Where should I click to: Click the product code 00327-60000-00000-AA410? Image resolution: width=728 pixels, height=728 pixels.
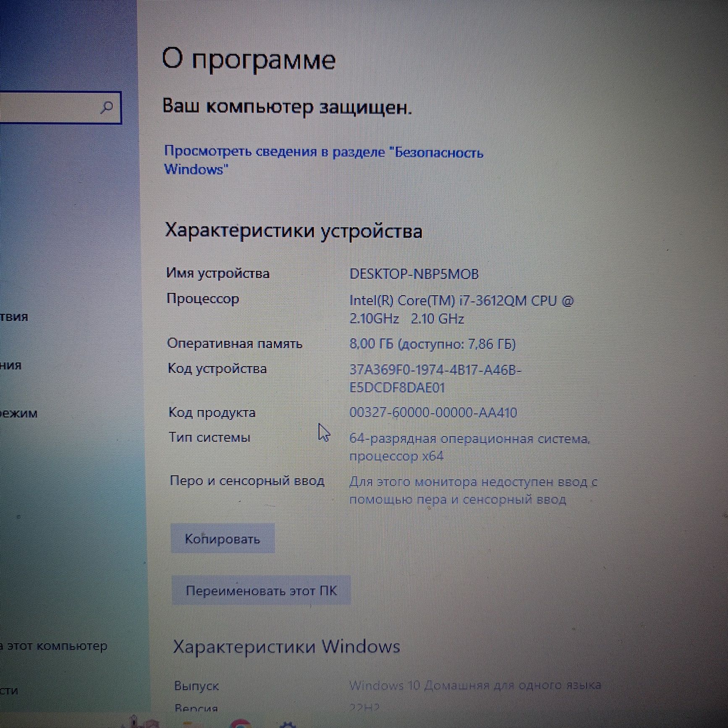[x=433, y=413]
